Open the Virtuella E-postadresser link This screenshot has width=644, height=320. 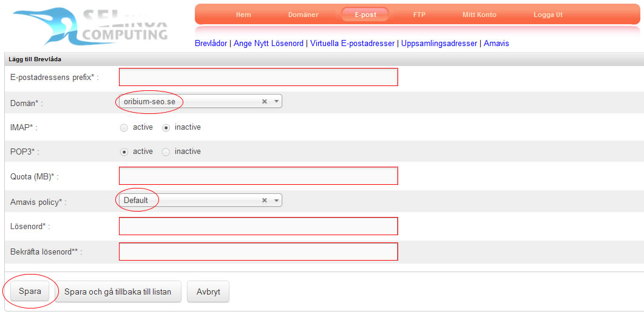pos(353,43)
